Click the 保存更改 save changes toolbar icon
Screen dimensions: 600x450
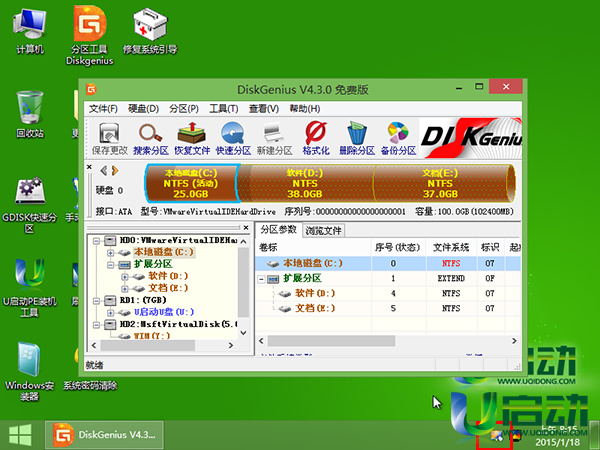pos(109,139)
